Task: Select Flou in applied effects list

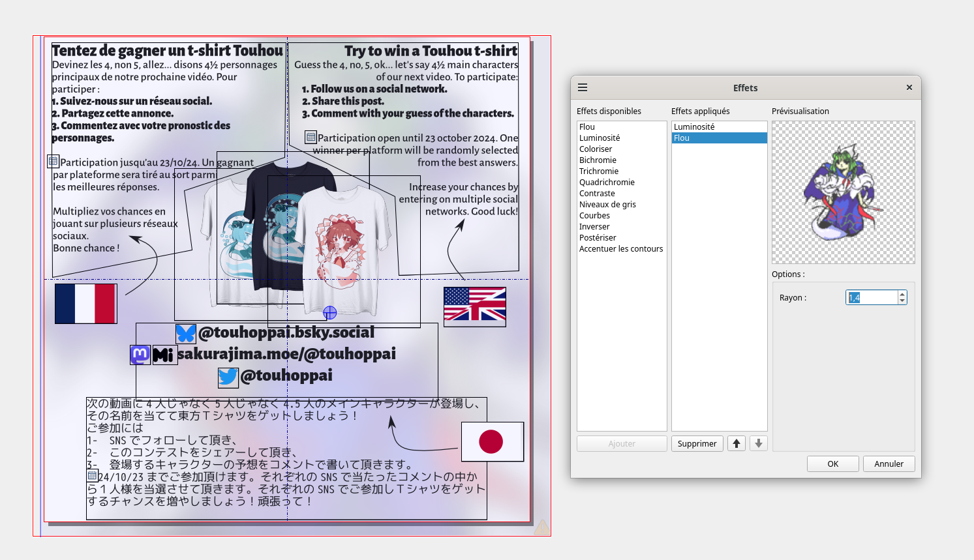Action: (719, 138)
